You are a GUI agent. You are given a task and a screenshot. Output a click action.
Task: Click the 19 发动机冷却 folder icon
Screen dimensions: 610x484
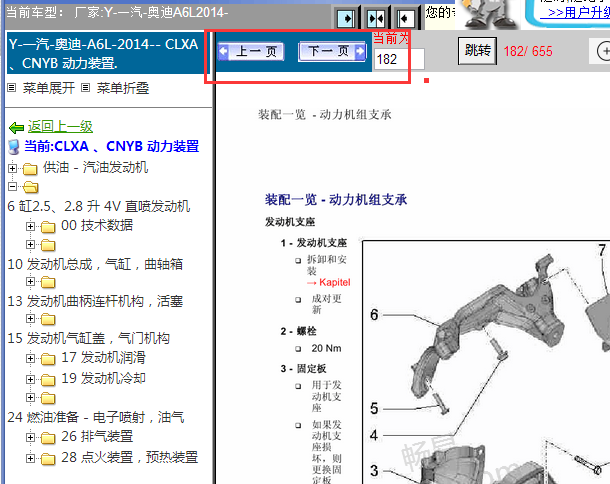pos(48,380)
